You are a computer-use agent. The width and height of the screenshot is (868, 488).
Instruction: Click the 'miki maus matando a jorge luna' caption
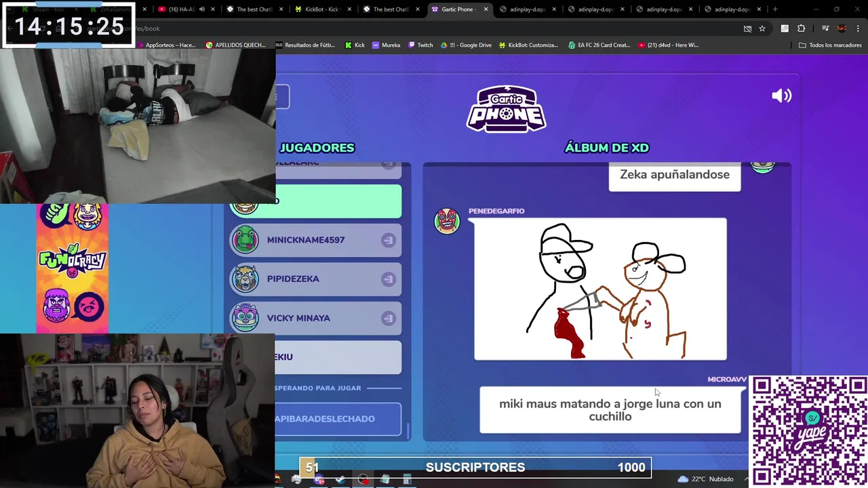[x=610, y=410]
